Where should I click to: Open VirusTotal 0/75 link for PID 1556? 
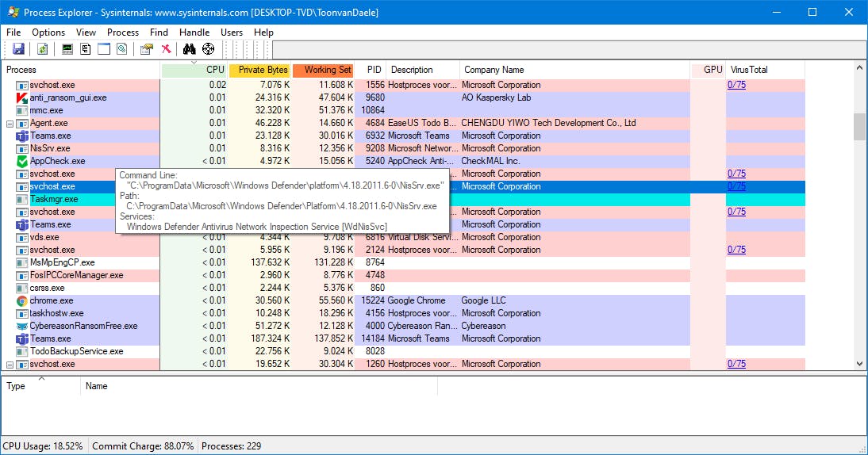click(736, 85)
